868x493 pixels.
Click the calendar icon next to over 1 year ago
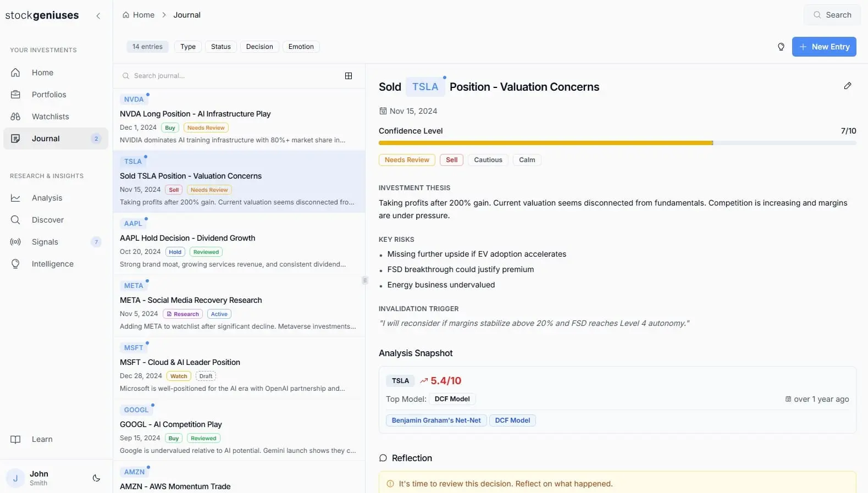(788, 399)
